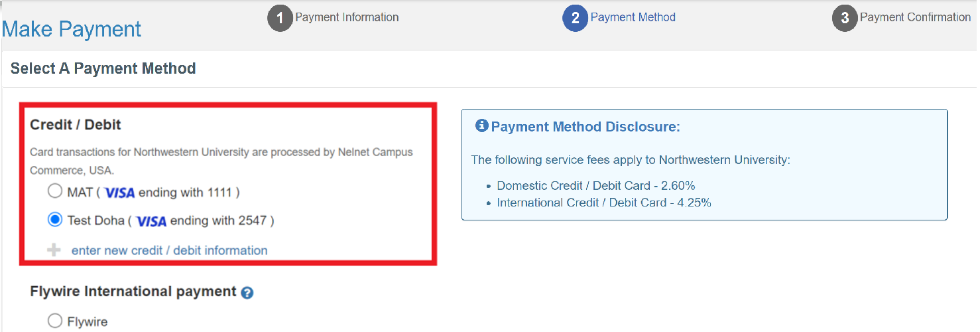Click the Domestic Credit / Debit Card fee item
Screen dimensions: 980x332
tap(595, 186)
